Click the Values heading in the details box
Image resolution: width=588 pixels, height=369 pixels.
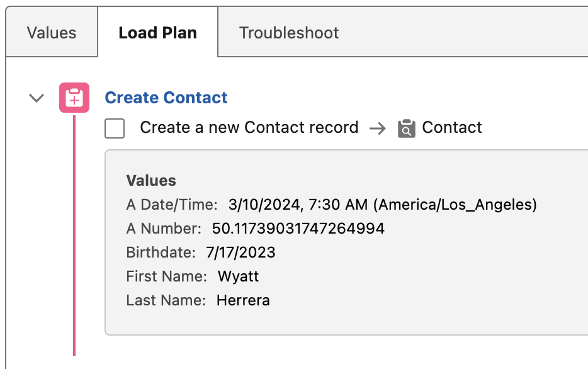point(151,181)
